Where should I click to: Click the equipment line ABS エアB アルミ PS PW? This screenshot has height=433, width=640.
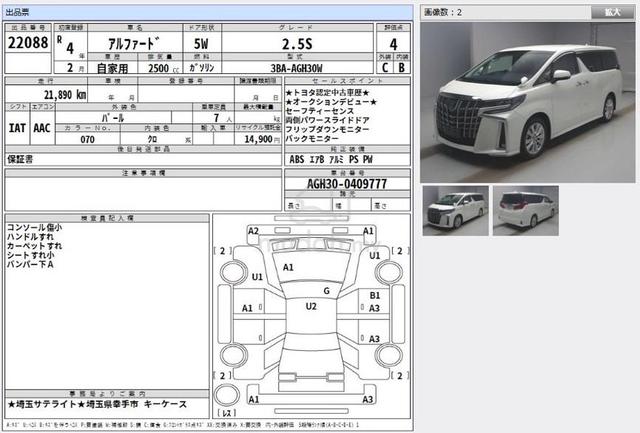point(331,159)
